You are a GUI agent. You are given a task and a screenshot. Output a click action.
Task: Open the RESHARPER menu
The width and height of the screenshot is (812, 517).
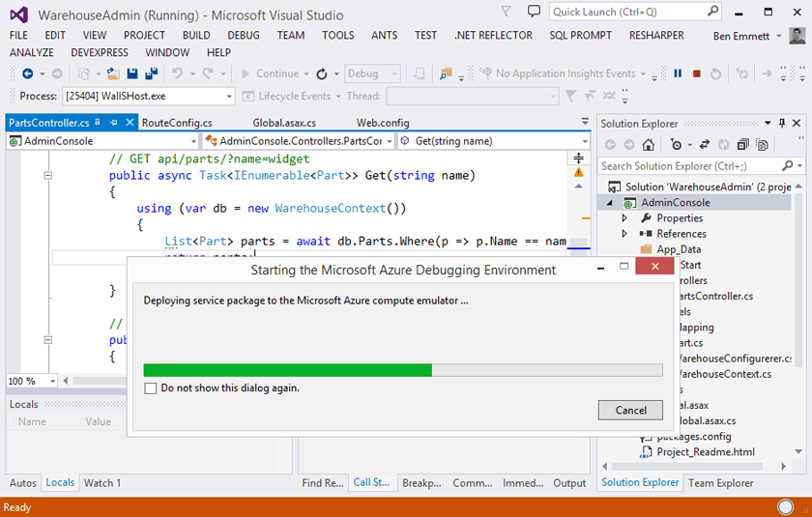(x=656, y=35)
